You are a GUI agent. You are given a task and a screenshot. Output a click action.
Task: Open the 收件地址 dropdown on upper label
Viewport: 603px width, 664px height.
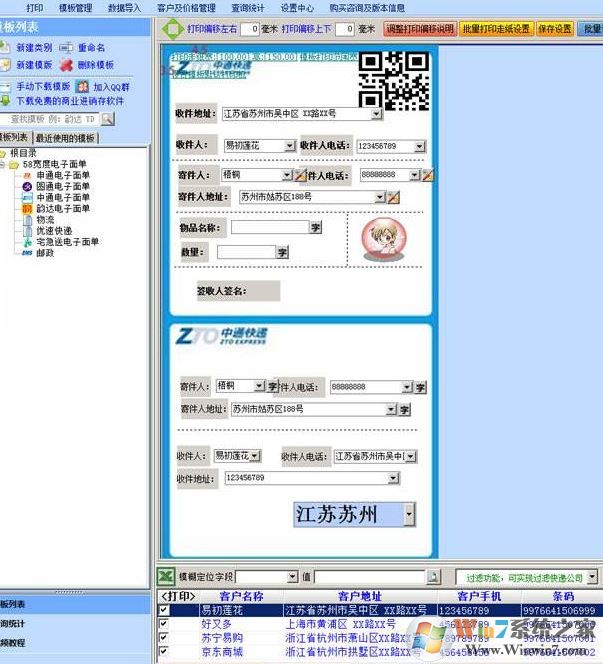coord(376,114)
